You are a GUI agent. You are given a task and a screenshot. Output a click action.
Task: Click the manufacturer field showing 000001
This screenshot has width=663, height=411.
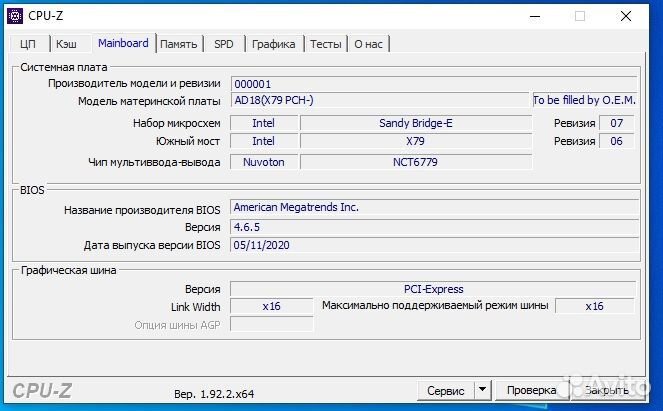(434, 84)
